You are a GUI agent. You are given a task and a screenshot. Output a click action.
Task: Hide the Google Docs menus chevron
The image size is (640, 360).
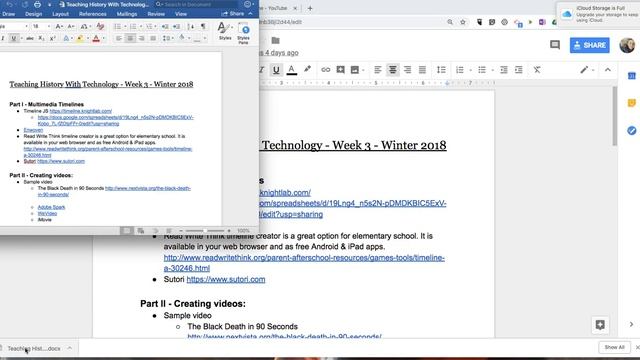(608, 70)
